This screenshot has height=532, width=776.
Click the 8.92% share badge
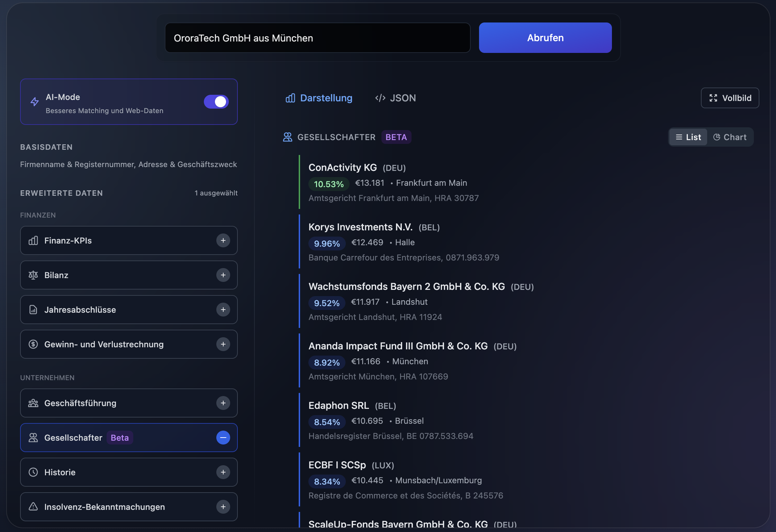(327, 363)
